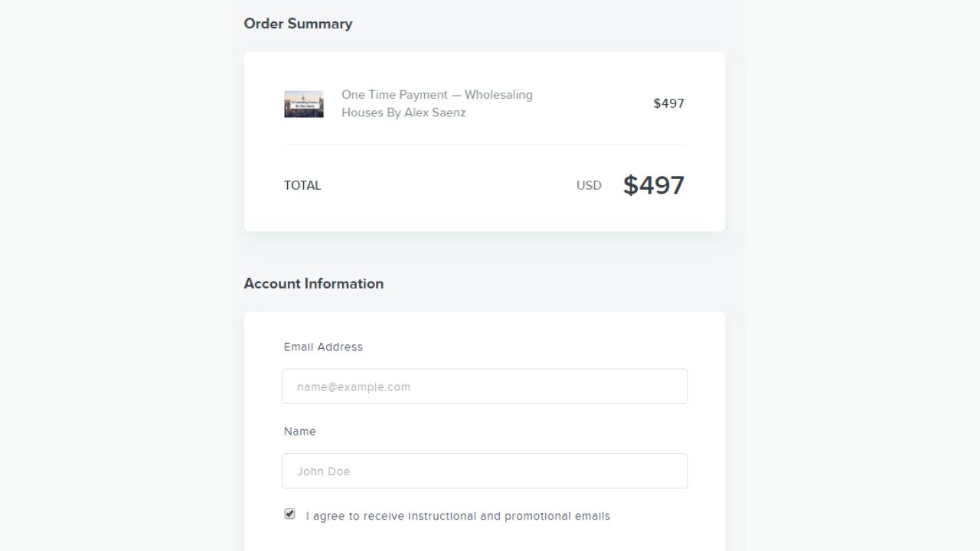Click the word "Summary" in the heading
This screenshot has width=980, height=551.
click(x=321, y=24)
